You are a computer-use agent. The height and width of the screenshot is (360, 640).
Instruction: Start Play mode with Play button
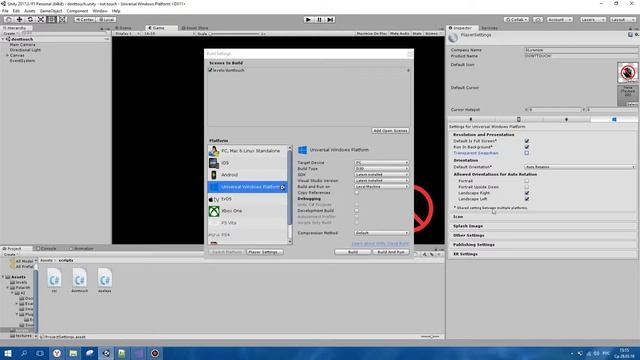(x=309, y=20)
